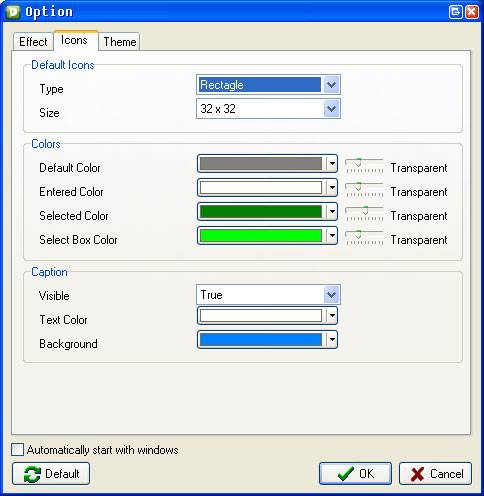Image resolution: width=484 pixels, height=496 pixels.
Task: Click the Select Box Color transparency slider
Action: tap(364, 237)
